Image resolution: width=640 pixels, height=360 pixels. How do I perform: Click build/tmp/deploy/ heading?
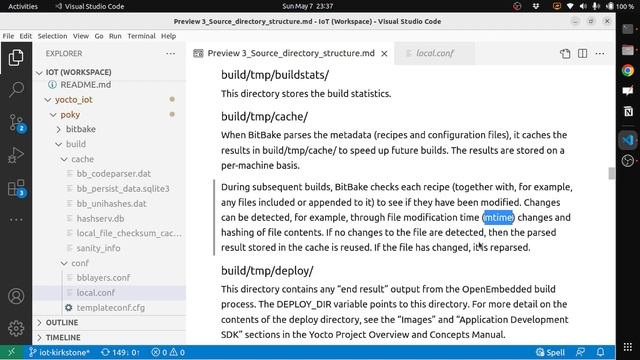coord(267,271)
